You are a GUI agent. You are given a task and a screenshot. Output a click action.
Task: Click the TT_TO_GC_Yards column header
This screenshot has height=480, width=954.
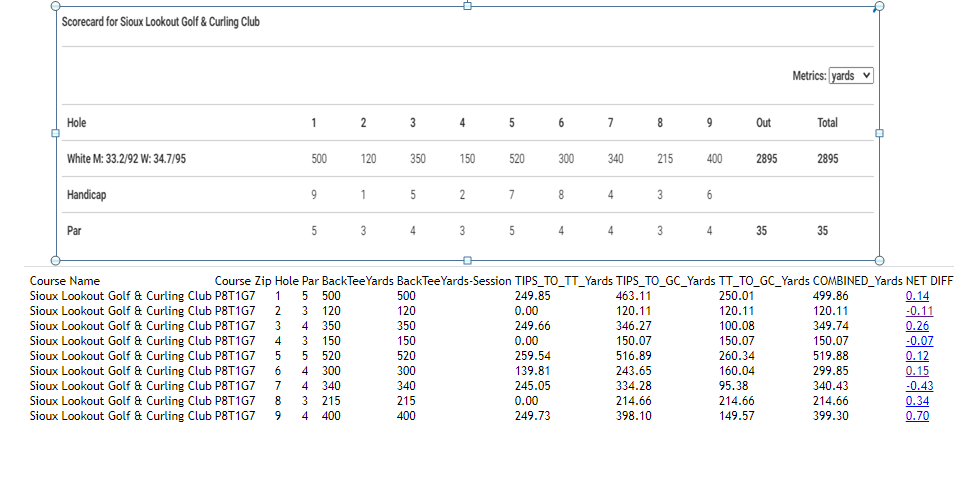point(764,281)
